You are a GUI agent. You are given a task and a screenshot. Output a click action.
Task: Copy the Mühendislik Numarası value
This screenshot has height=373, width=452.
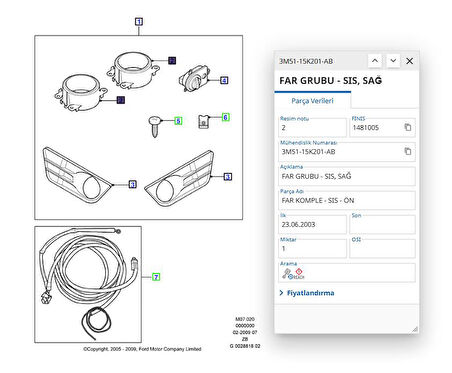tap(408, 151)
